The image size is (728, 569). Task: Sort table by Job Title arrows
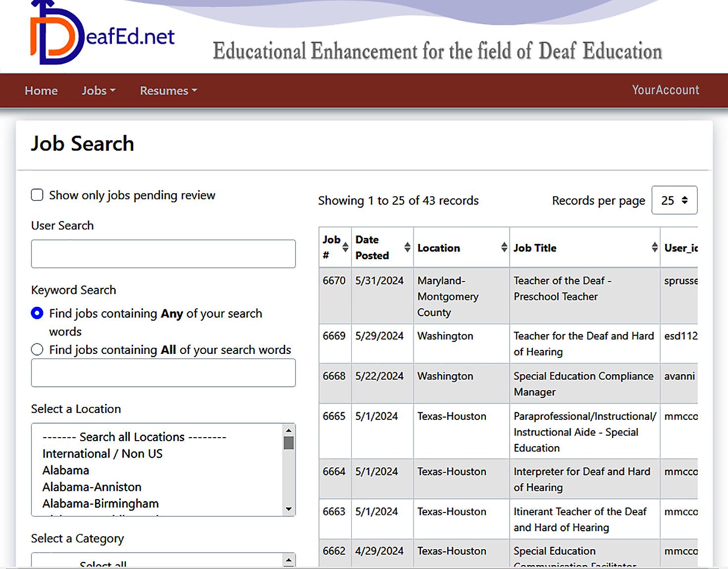point(655,247)
